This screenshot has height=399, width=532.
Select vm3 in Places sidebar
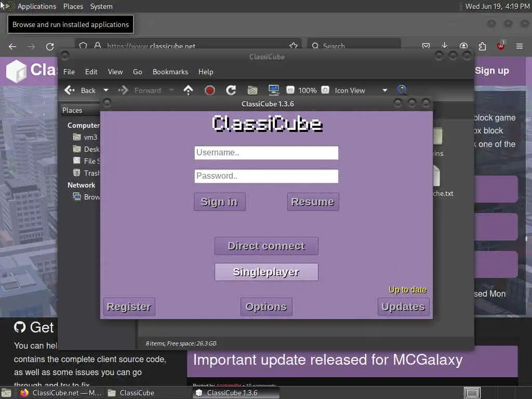86,137
